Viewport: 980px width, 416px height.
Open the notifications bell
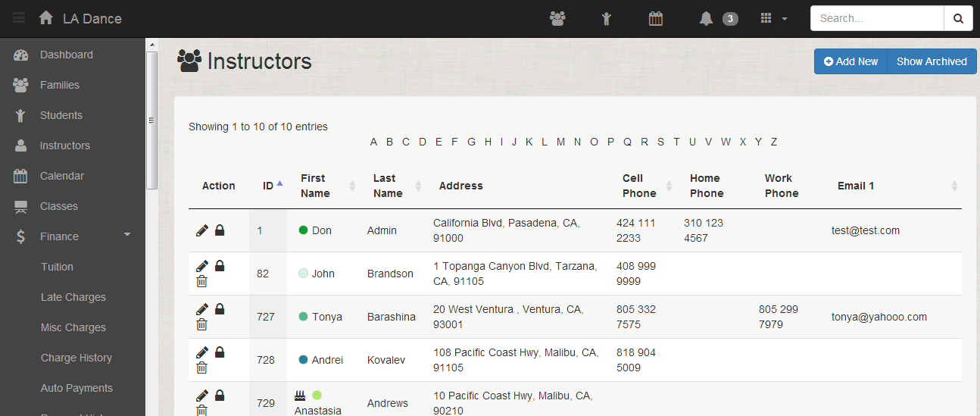[707, 19]
